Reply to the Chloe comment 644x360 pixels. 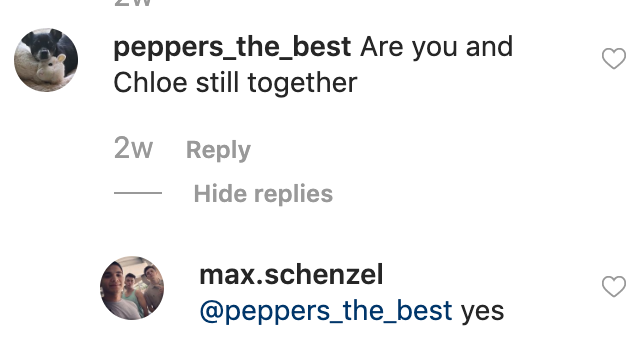218,150
